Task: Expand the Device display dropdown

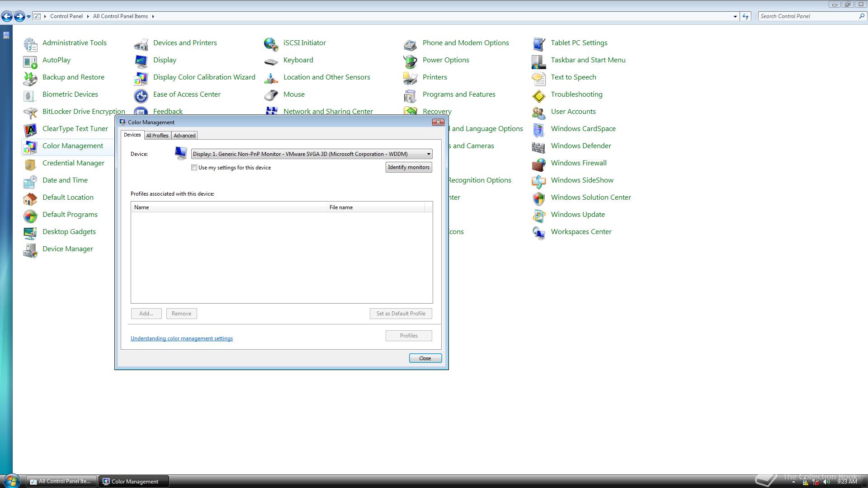Action: (x=428, y=154)
